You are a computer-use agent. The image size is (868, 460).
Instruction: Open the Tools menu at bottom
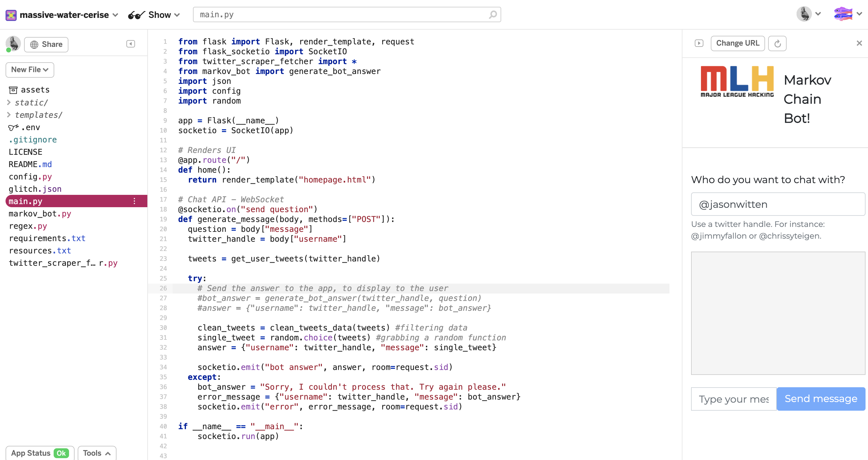[97, 453]
